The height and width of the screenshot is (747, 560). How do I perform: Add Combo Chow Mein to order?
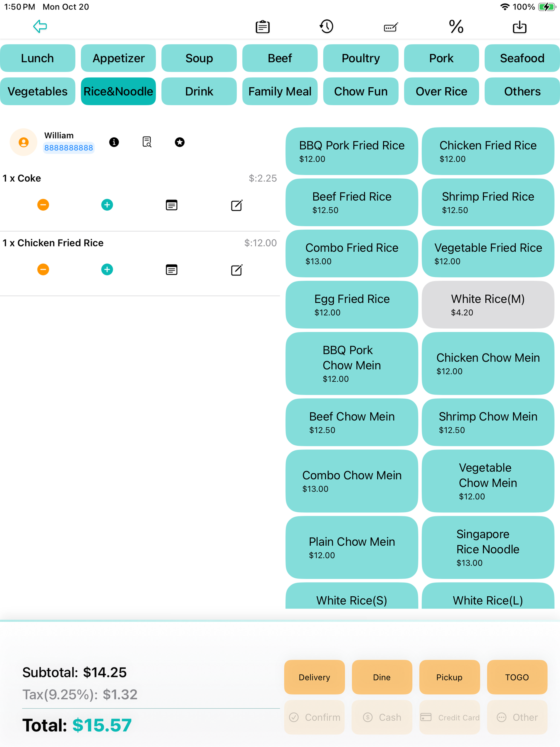point(352,481)
